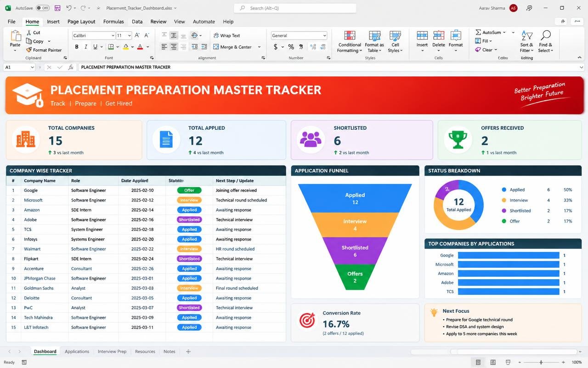The height and width of the screenshot is (368, 588).
Task: Open the Conditional Formatting menu
Action: [350, 42]
